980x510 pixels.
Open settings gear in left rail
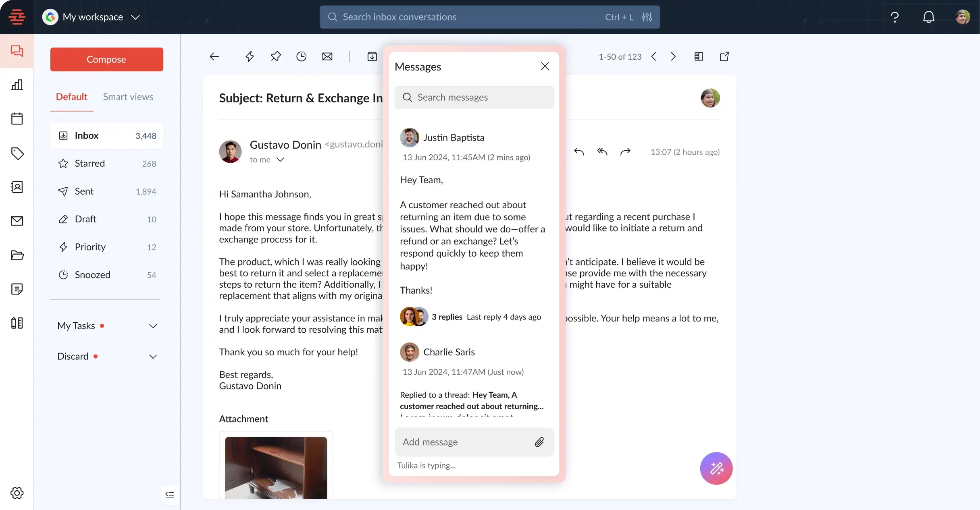coord(17,493)
